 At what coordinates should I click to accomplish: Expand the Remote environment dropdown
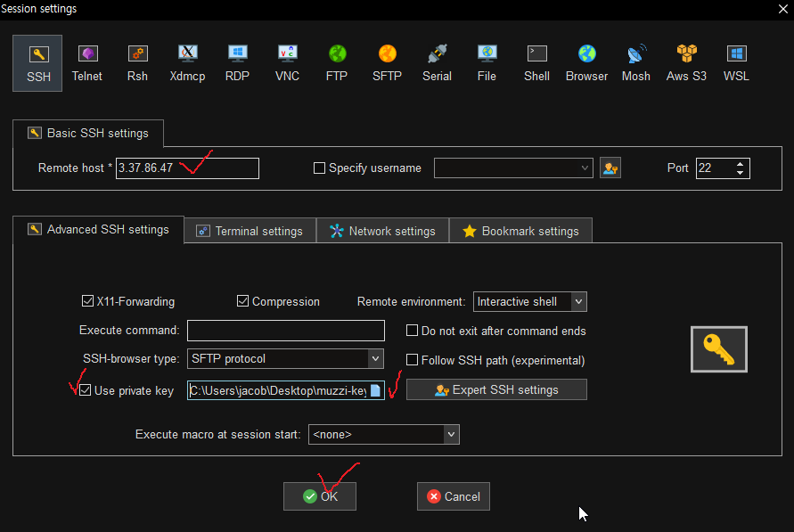(578, 302)
